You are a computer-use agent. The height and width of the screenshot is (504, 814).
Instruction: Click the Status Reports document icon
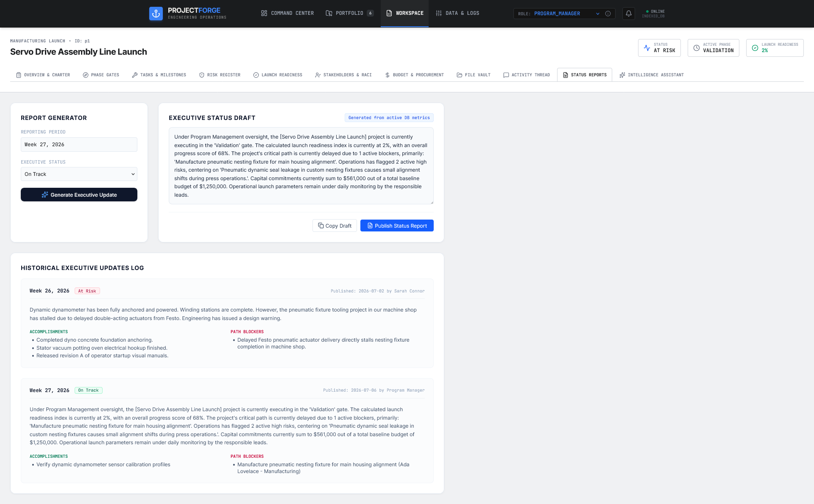pyautogui.click(x=566, y=75)
